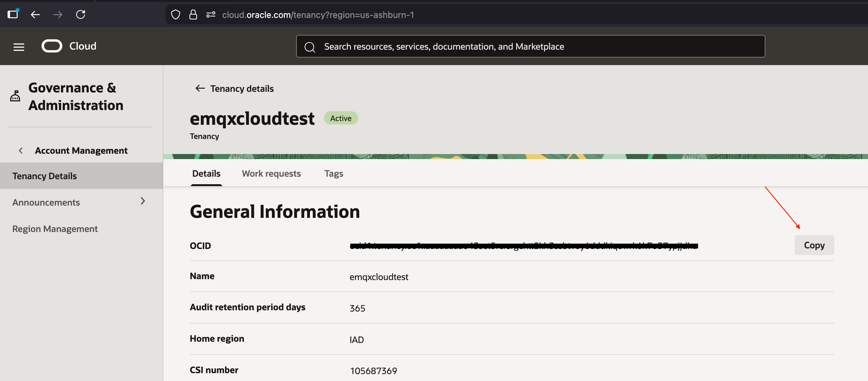Viewport: 868px width, 381px height.
Task: Switch to the Work requests tab
Action: click(271, 173)
